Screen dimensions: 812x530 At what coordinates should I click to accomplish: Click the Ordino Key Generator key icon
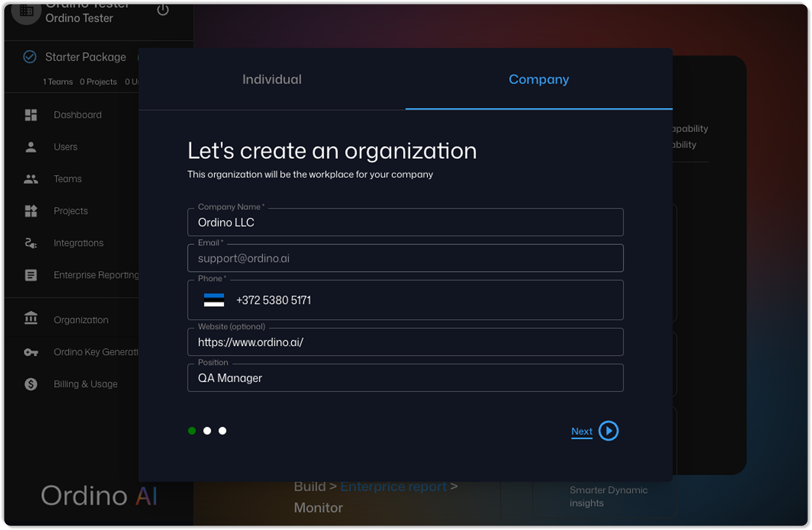tap(31, 352)
